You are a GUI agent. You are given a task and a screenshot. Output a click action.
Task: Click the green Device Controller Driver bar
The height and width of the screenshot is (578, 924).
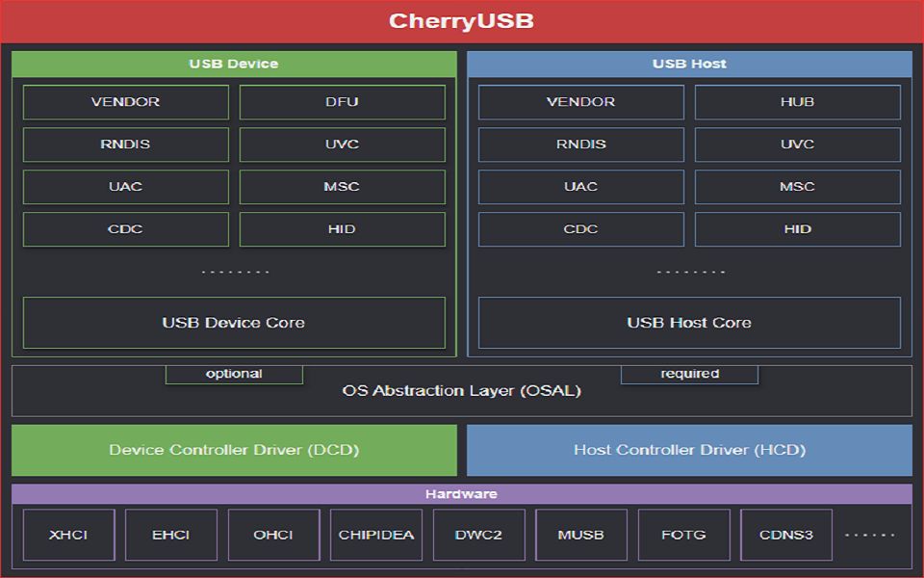click(234, 450)
